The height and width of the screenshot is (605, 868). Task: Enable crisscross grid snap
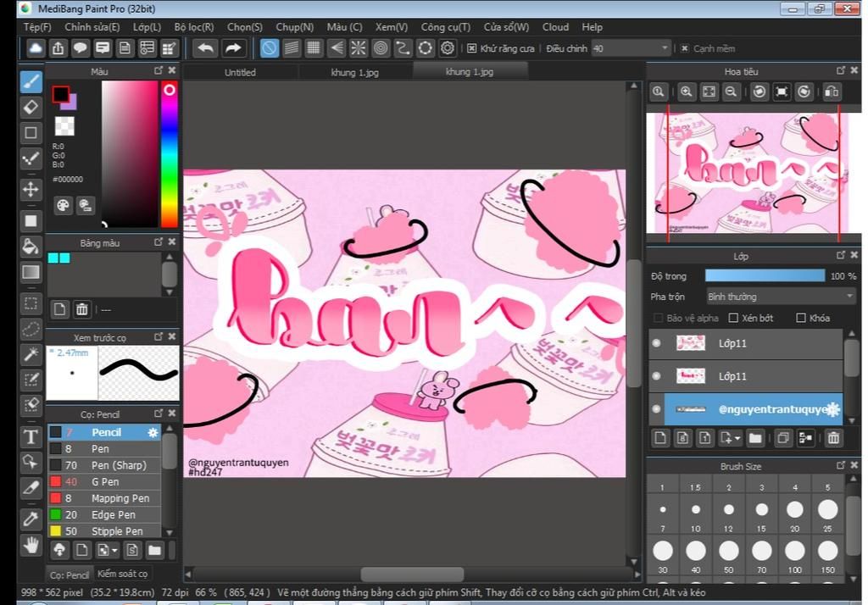(314, 48)
